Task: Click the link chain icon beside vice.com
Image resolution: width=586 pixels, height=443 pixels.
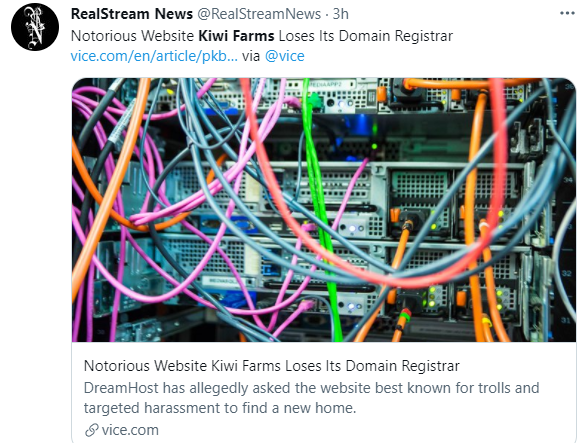Action: coord(92,430)
